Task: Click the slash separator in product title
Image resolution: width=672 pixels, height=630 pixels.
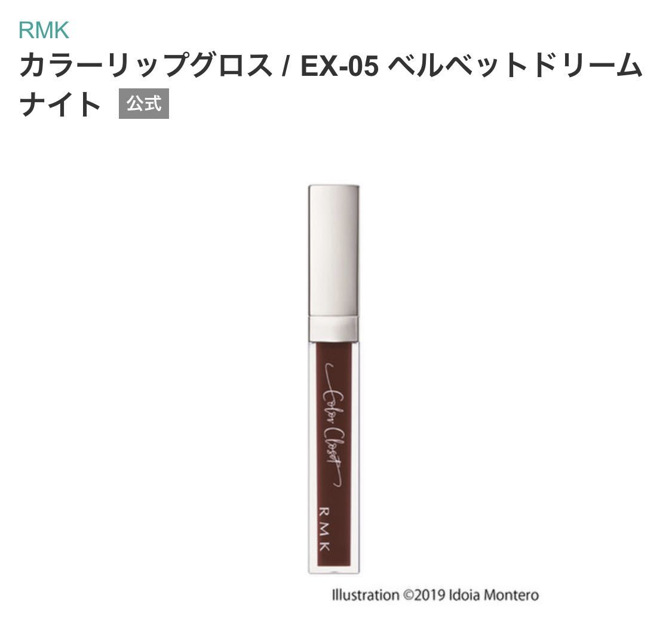Action: point(285,67)
